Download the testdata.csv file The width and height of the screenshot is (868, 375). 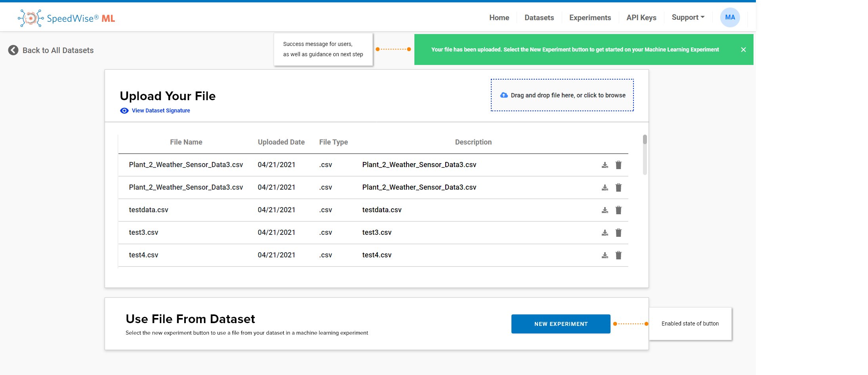(x=605, y=210)
